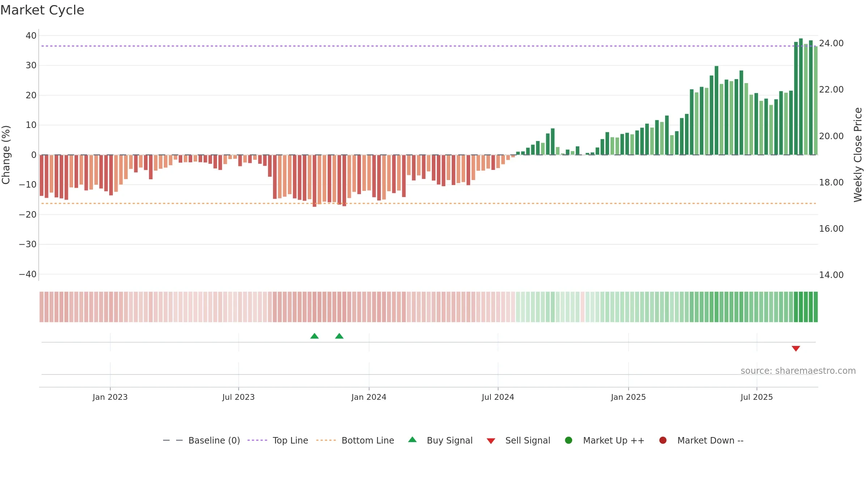Click the purple dotted Top Line sample in legend
The width and height of the screenshot is (868, 488).
(x=257, y=440)
